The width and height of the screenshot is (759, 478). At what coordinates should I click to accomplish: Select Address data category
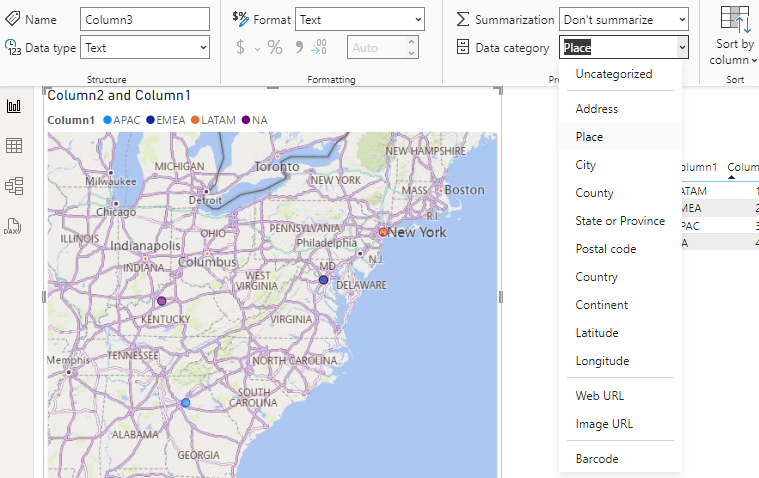620,108
